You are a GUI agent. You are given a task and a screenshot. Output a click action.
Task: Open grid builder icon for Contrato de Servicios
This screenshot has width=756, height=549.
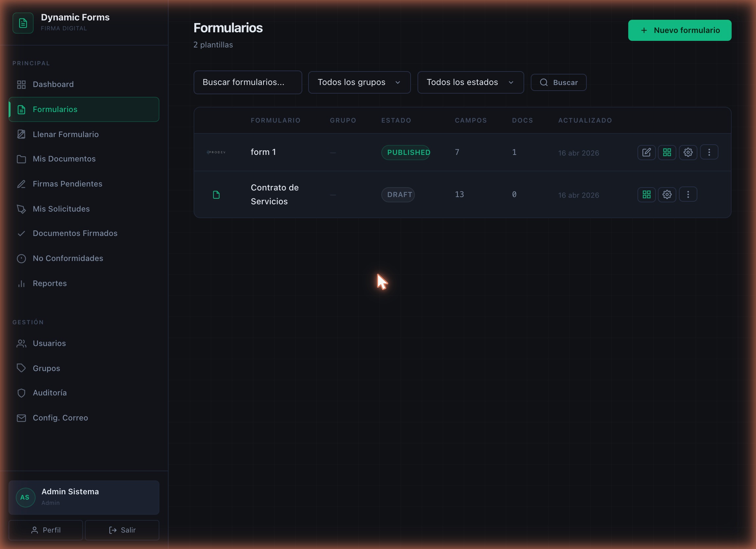pos(646,194)
